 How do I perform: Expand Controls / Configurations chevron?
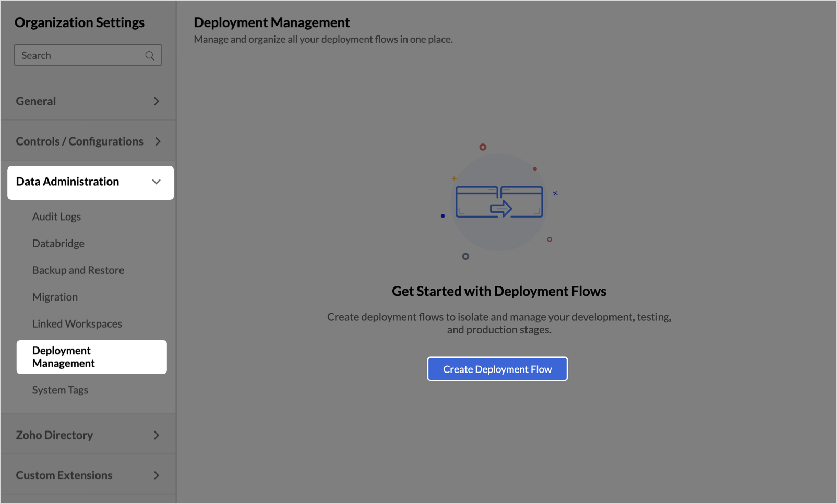click(x=158, y=141)
